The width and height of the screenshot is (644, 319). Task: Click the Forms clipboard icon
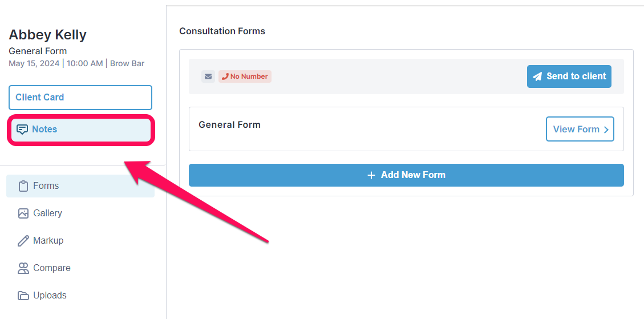[x=23, y=186]
